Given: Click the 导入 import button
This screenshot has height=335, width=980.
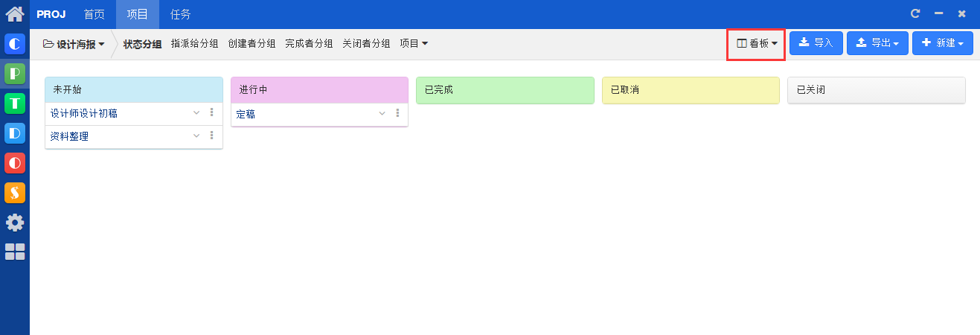Looking at the screenshot, I should click(x=816, y=43).
